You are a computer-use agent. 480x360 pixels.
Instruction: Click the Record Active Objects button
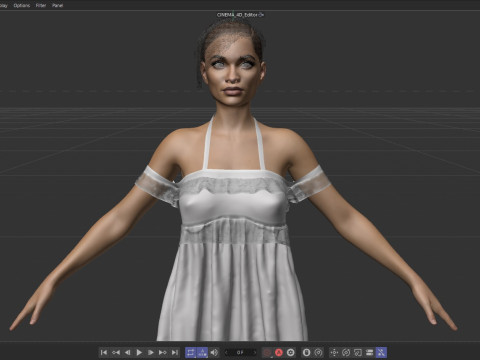267,352
